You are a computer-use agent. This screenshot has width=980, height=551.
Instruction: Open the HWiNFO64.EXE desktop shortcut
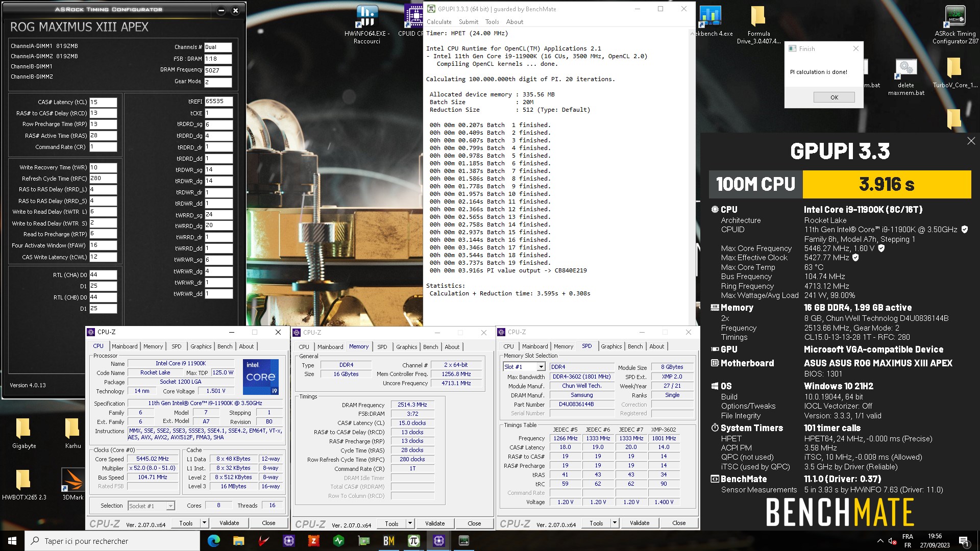click(366, 24)
